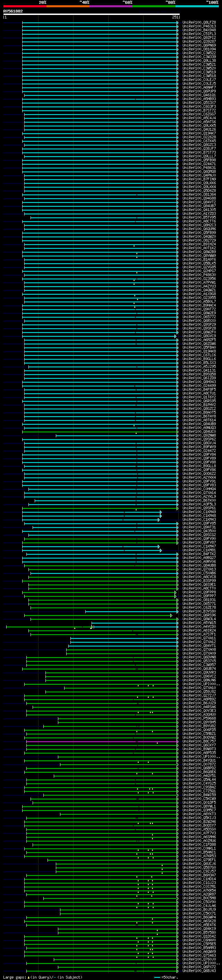Select the UniRef100_B0C5M8 label

(x=199, y=898)
